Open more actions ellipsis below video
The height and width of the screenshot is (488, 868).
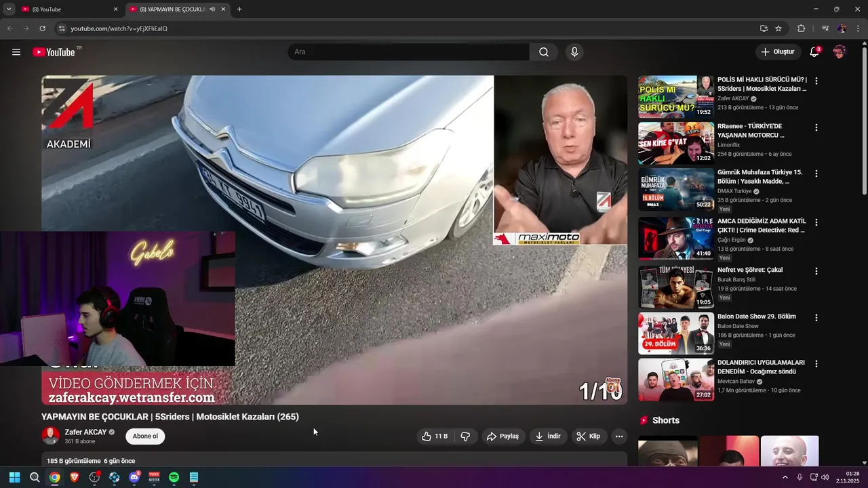pos(619,436)
